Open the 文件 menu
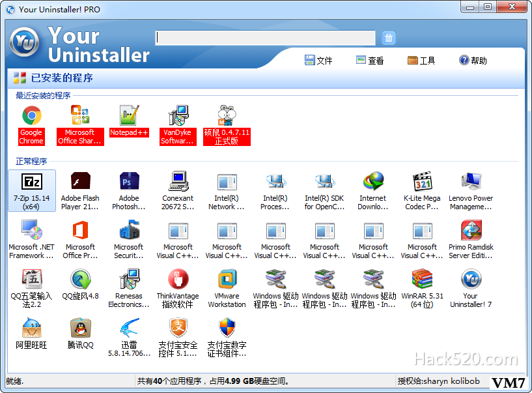This screenshot has height=393, width=532. pyautogui.click(x=318, y=61)
